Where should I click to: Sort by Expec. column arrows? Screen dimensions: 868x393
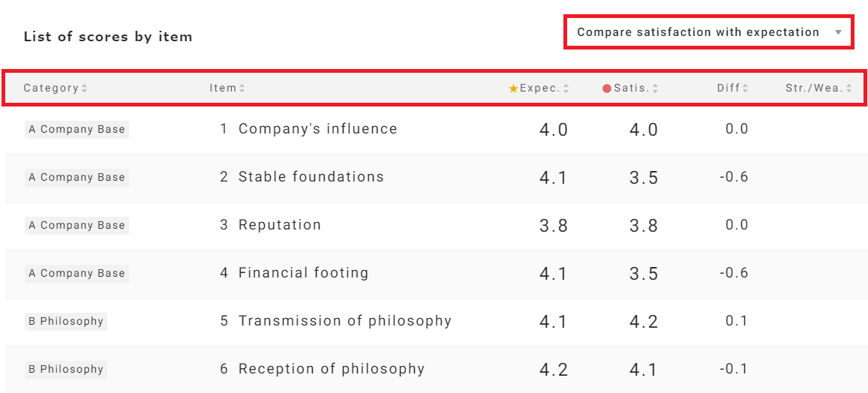566,88
